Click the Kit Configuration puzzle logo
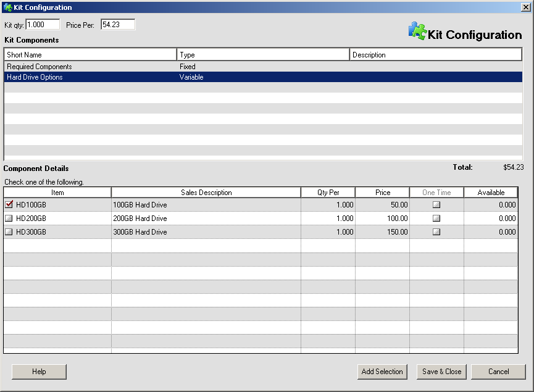 point(417,31)
